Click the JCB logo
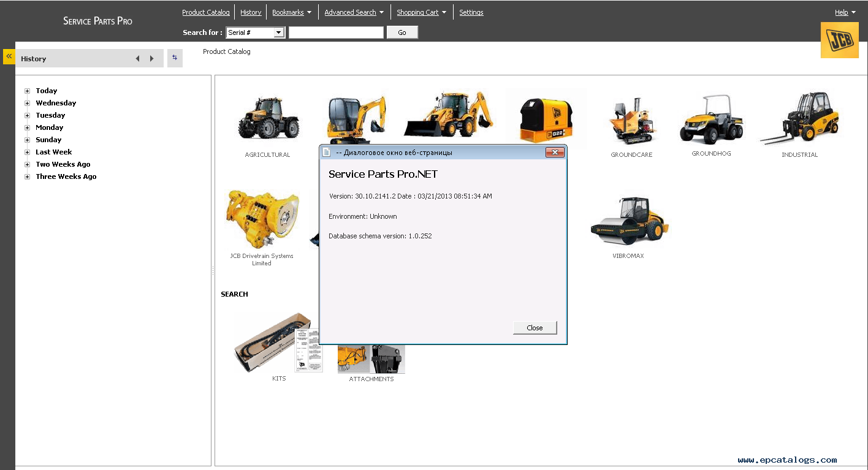The image size is (868, 470). (x=839, y=40)
